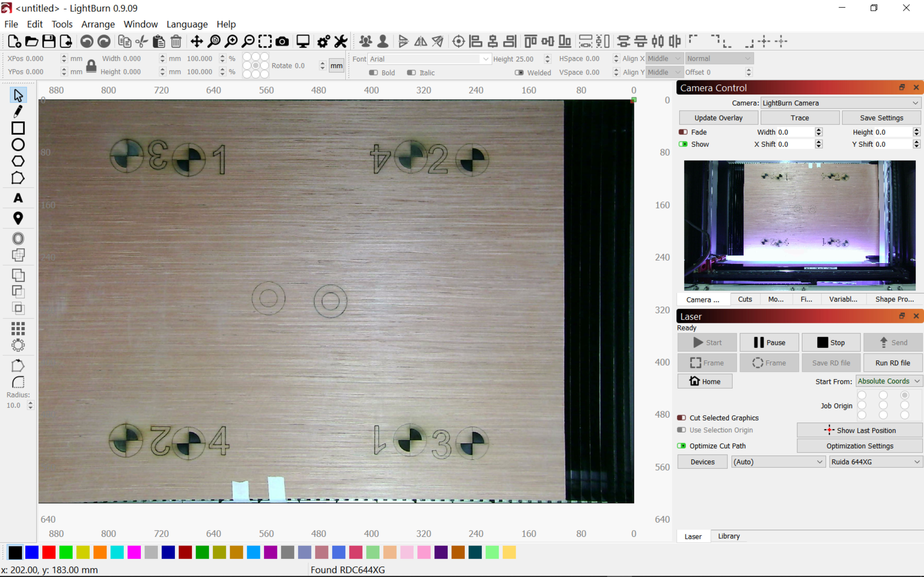Click the Save file floppy icon
The image size is (924, 577).
pyautogui.click(x=49, y=41)
